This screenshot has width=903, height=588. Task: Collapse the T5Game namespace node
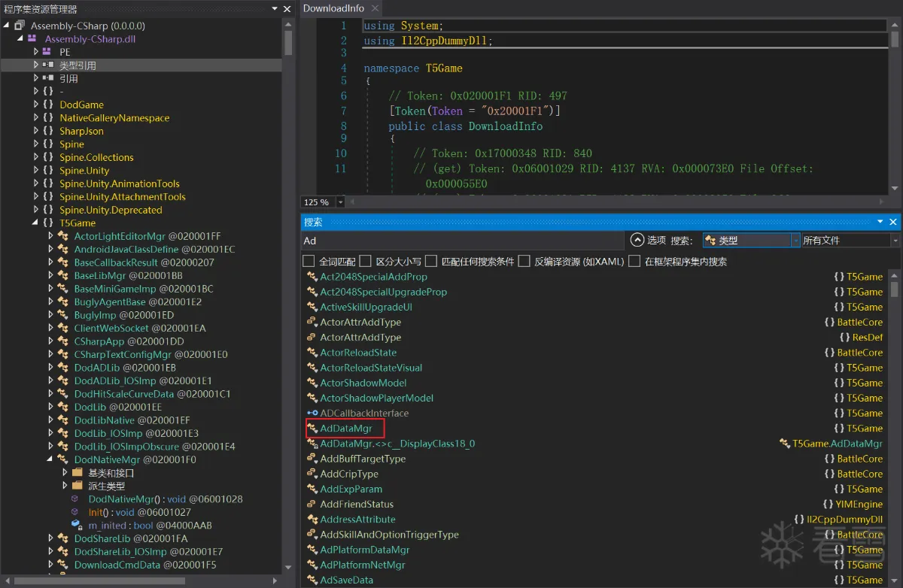(35, 223)
